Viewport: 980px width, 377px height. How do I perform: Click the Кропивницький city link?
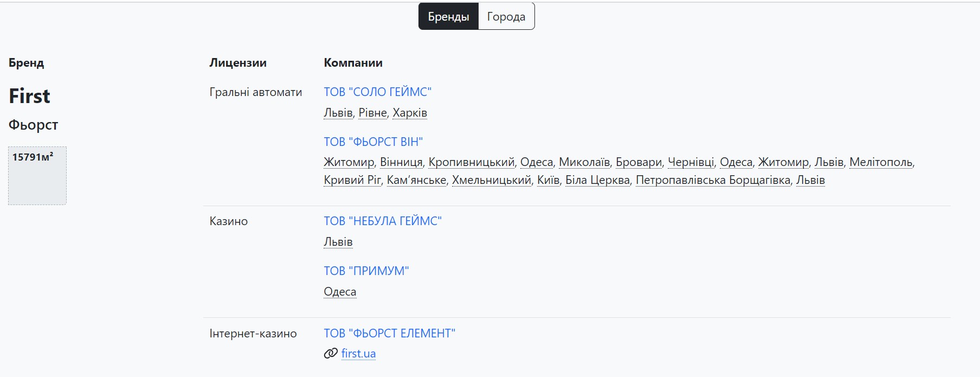(471, 162)
